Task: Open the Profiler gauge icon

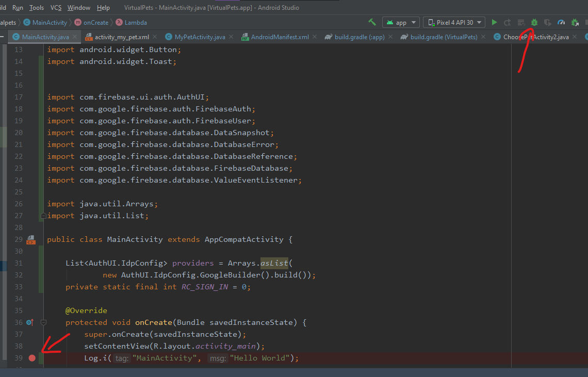Action: (x=561, y=23)
